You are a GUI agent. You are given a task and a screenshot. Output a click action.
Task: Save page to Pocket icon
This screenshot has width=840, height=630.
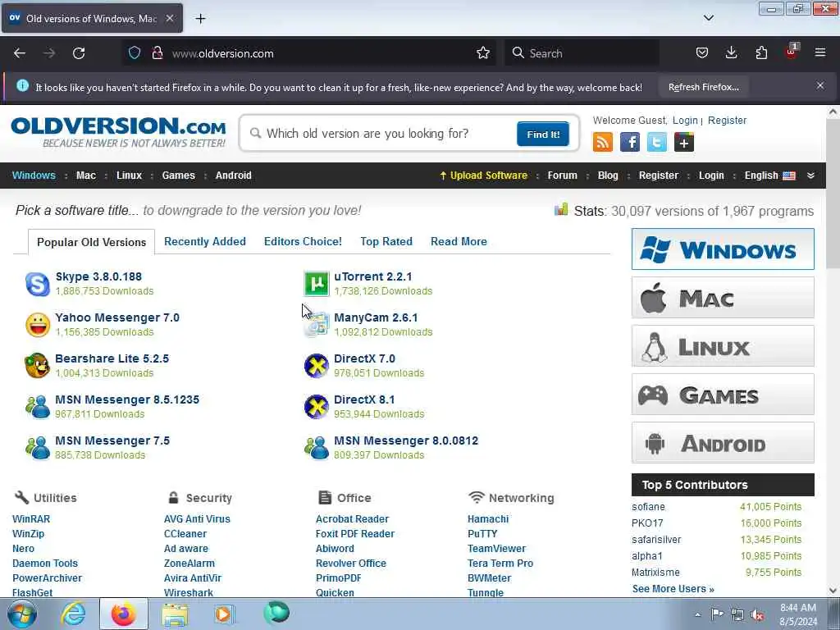702,52
